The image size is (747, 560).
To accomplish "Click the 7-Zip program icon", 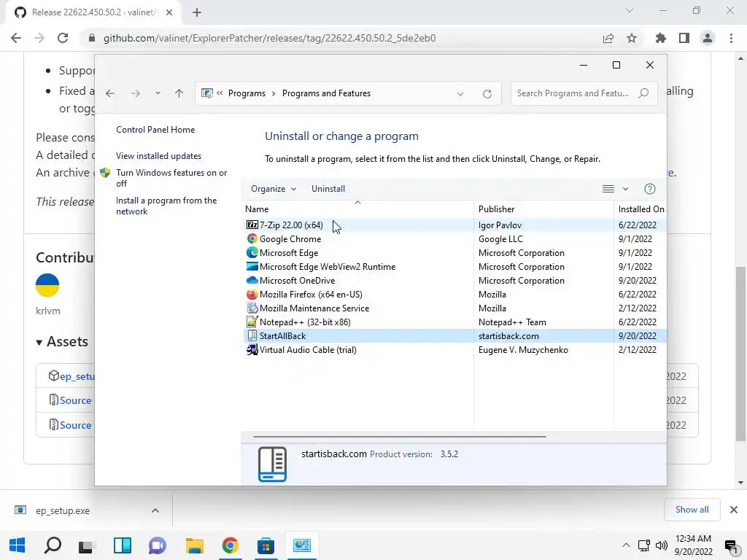I will pos(252,225).
